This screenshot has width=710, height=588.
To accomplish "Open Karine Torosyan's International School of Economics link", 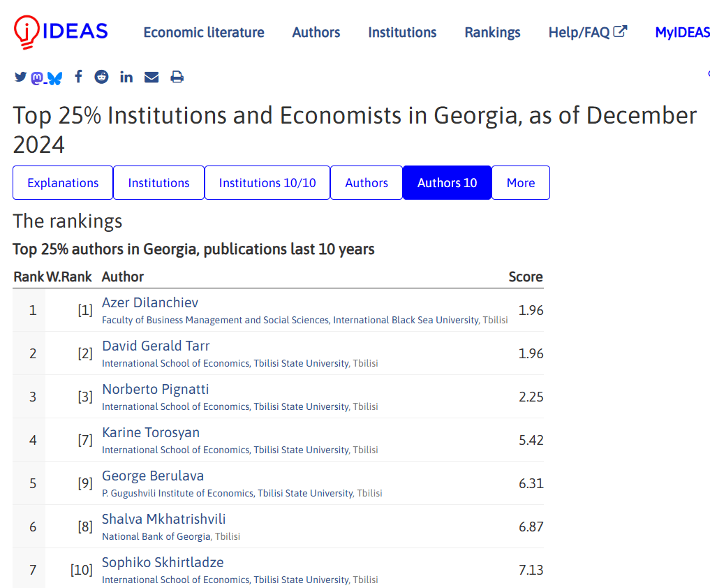I will (225, 450).
